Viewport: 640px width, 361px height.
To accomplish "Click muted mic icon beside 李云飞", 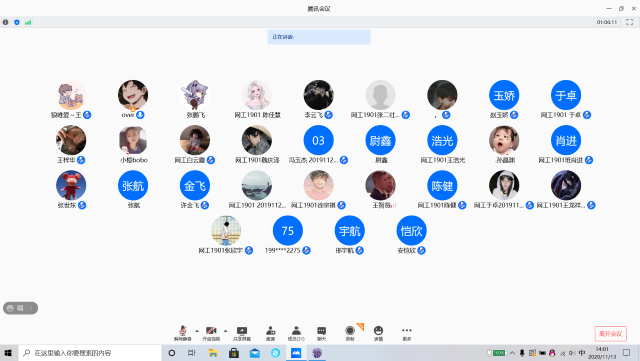I will (x=329, y=115).
